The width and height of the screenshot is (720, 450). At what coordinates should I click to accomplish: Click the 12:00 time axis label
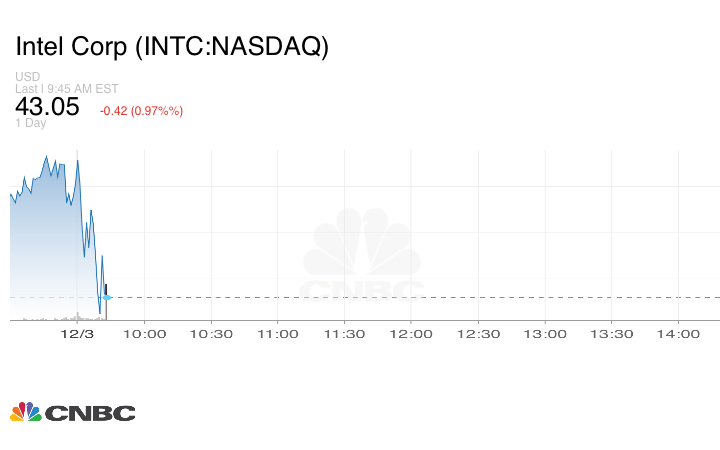click(x=411, y=334)
